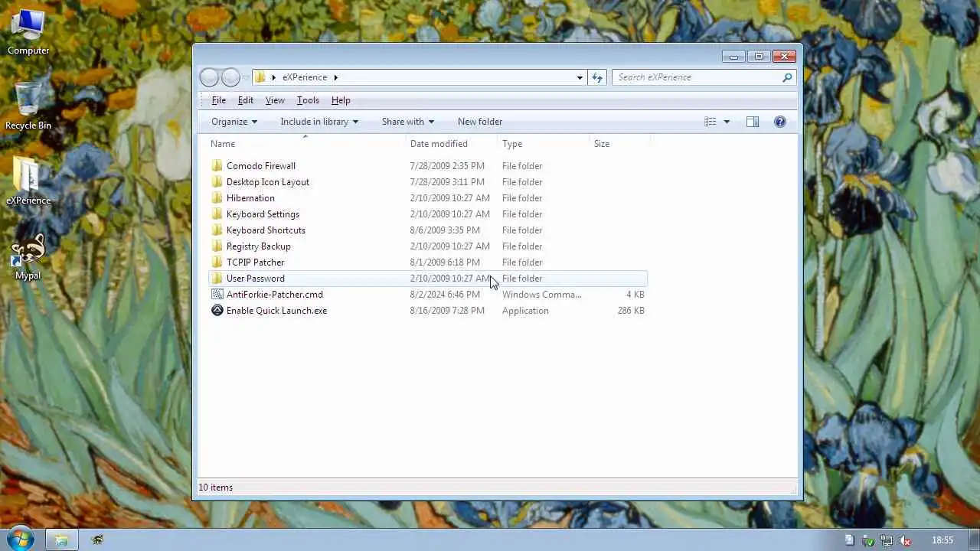980x551 pixels.
Task: Click Keyboard Settings folder icon
Action: click(217, 214)
